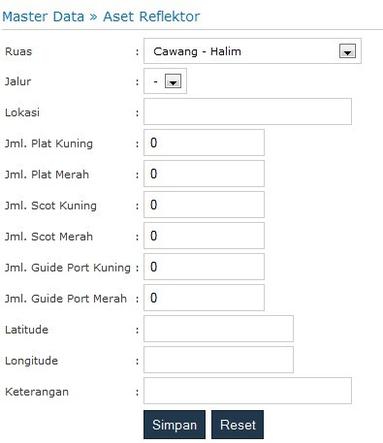Viewport: 383px width, 443px height.
Task: Open the Master Data breadcrumb link
Action: coord(43,17)
